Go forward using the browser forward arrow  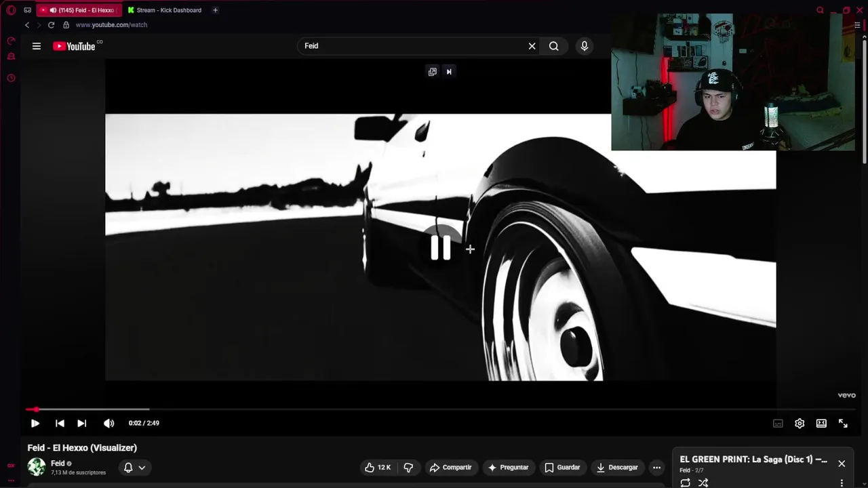pos(39,25)
